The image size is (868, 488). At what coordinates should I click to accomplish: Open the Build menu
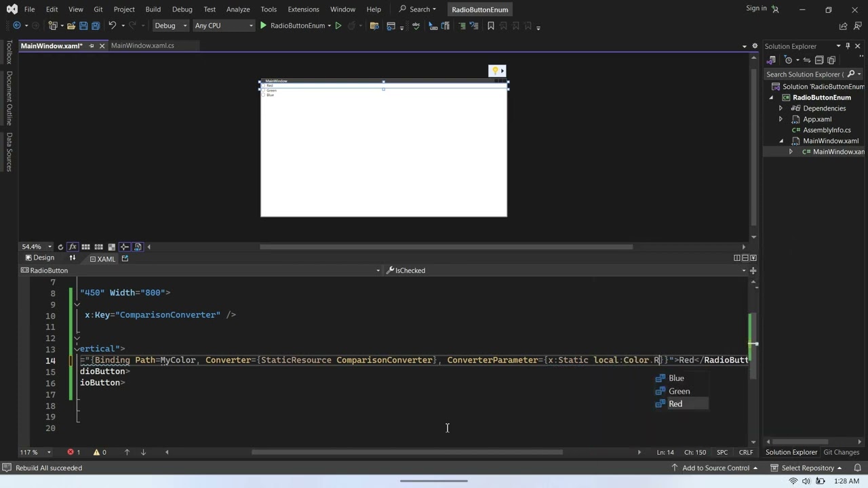tap(153, 9)
